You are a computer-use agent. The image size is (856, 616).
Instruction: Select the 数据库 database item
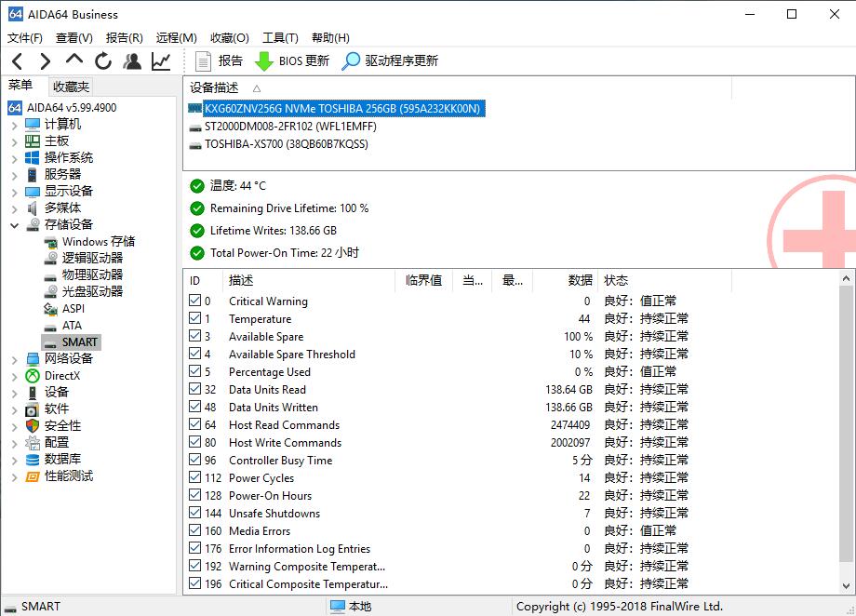coord(53,460)
